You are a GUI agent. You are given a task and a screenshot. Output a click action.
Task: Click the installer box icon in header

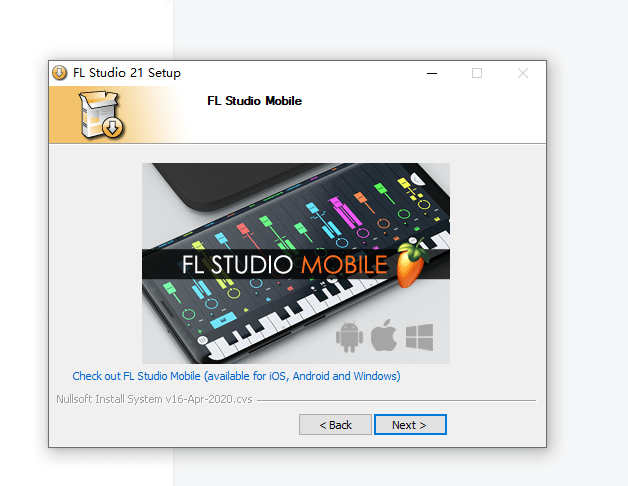click(101, 115)
